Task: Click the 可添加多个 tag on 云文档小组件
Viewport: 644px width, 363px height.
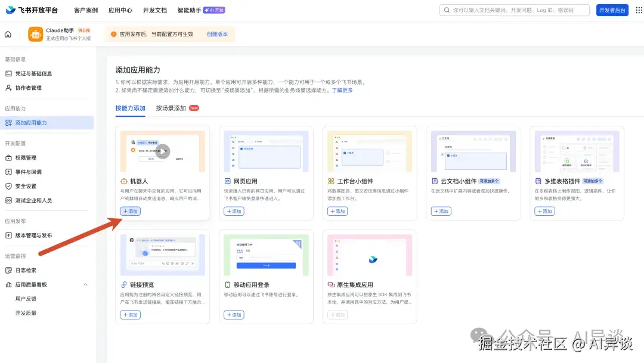Action: point(489,181)
